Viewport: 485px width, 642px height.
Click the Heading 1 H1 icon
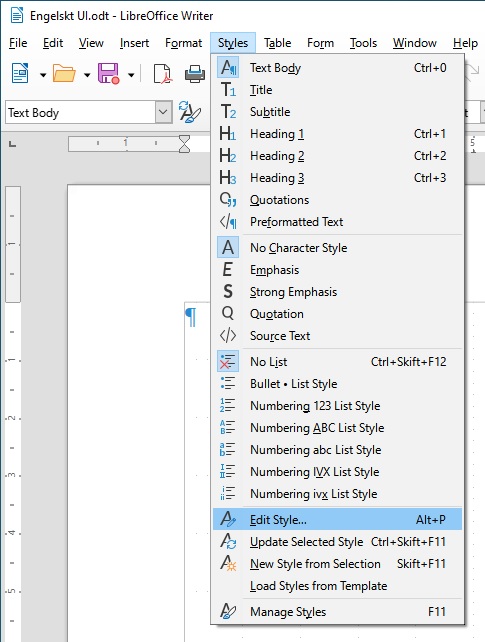pyautogui.click(x=228, y=134)
